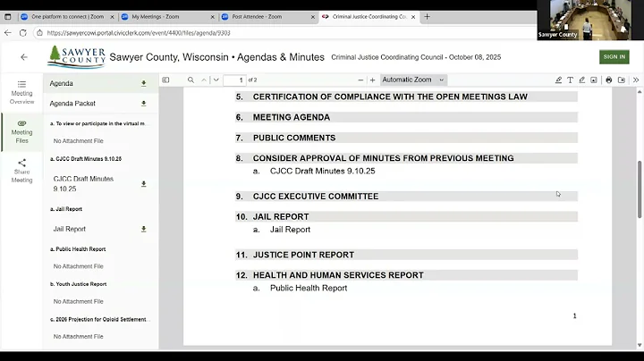The image size is (644, 361).
Task: Click the SIGN IN button
Action: tap(614, 57)
